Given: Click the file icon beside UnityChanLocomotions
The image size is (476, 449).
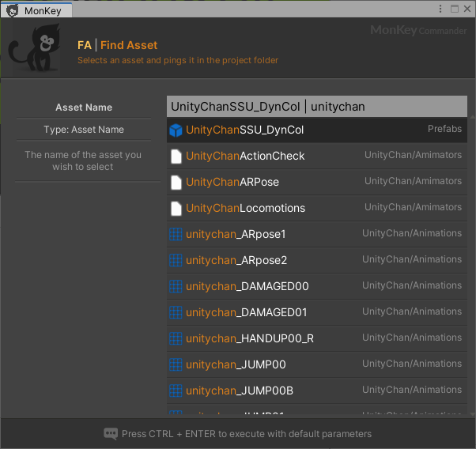Looking at the screenshot, I should point(176,209).
